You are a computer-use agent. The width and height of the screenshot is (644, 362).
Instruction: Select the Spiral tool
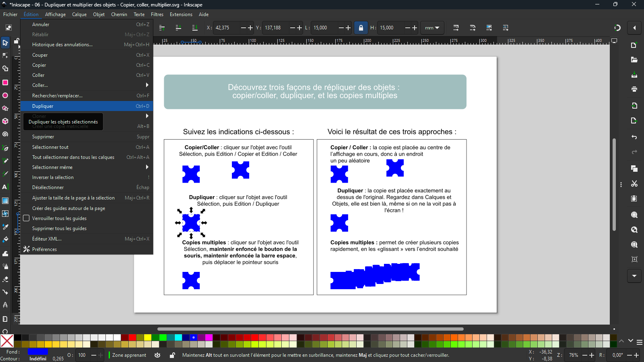point(5,134)
